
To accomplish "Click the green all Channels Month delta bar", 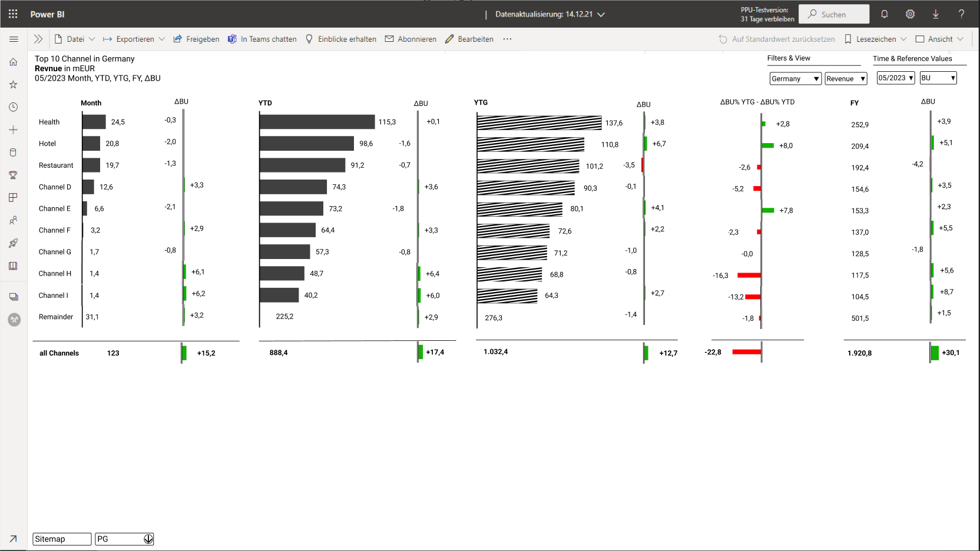I will click(x=184, y=353).
